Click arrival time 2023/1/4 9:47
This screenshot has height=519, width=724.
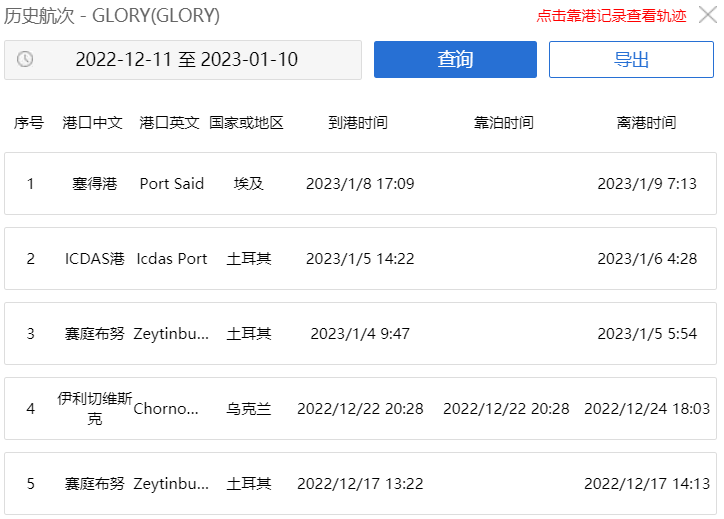click(360, 333)
